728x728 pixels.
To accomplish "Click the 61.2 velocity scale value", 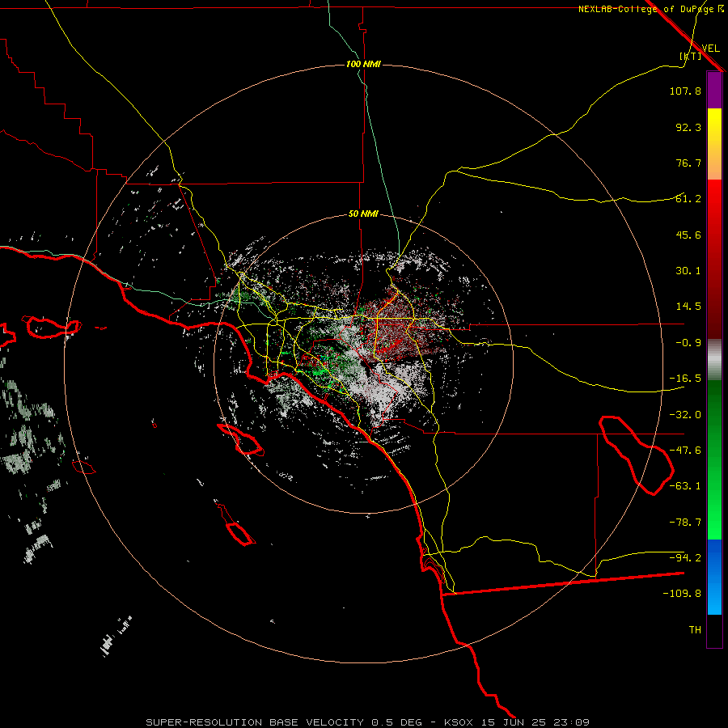I will 688,199.
